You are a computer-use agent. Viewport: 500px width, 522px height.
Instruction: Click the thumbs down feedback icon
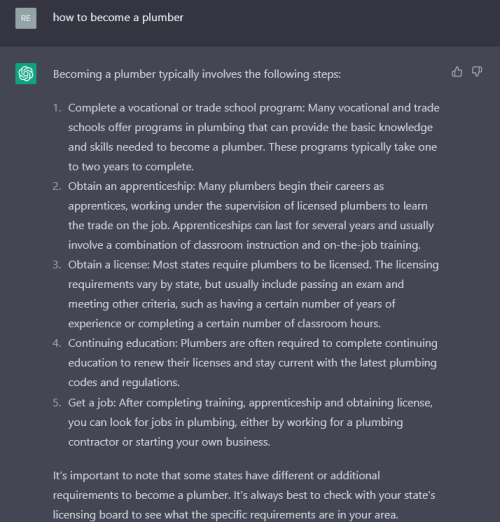coord(477,72)
